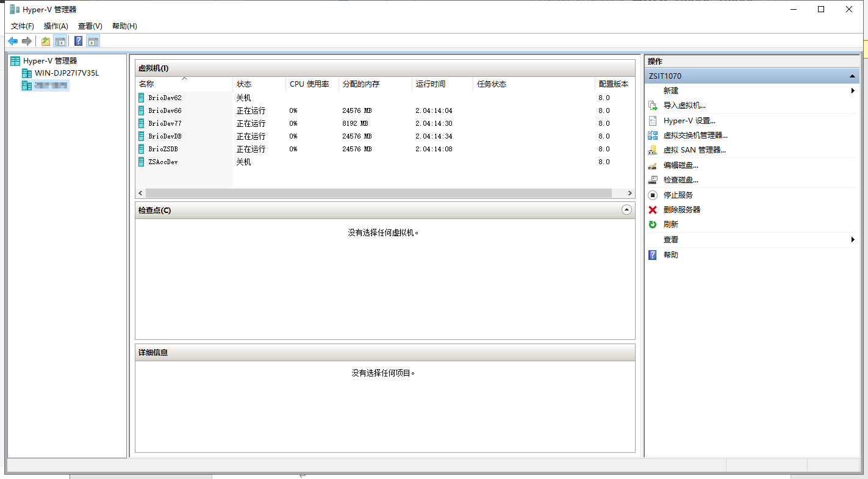The height and width of the screenshot is (479, 868).
Task: Click the VM list horizontal scrollbar thumb
Action: click(378, 193)
